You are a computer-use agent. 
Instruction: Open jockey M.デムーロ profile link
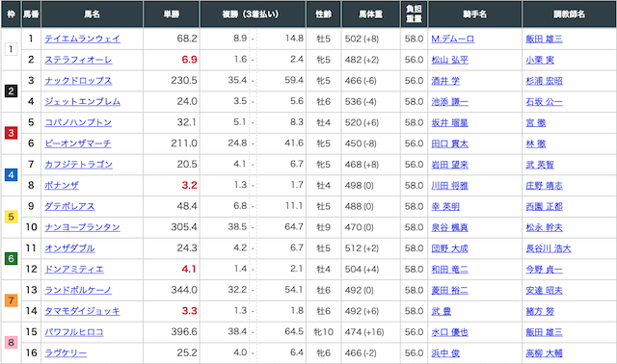click(x=452, y=39)
